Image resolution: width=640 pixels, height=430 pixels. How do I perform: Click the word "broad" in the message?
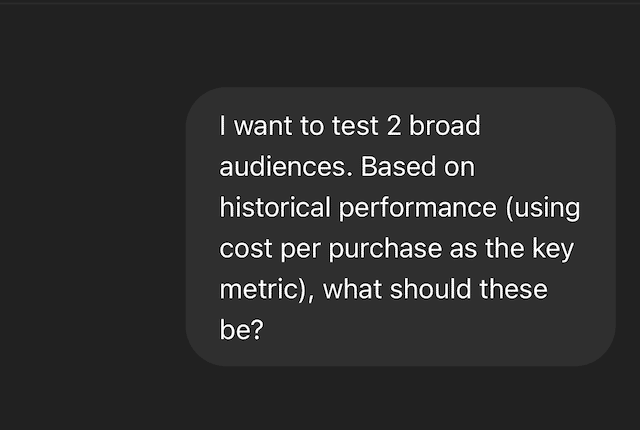coord(444,125)
